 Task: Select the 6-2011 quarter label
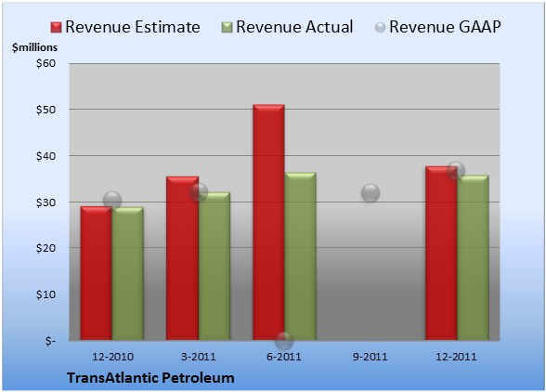284,357
